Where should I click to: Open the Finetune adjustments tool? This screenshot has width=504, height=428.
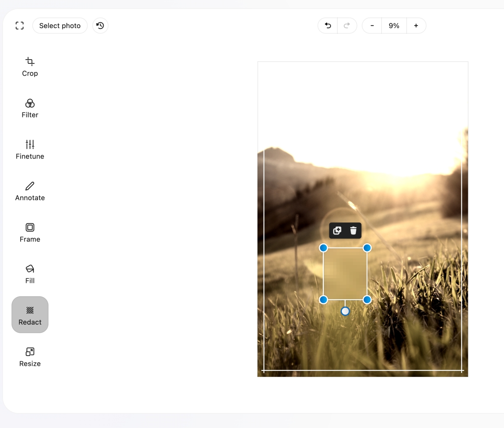click(x=30, y=150)
